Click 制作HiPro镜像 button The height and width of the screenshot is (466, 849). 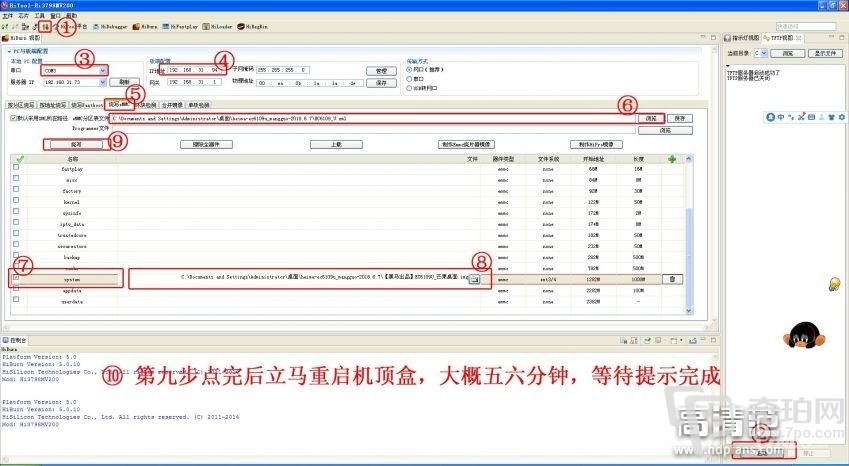pyautogui.click(x=596, y=145)
